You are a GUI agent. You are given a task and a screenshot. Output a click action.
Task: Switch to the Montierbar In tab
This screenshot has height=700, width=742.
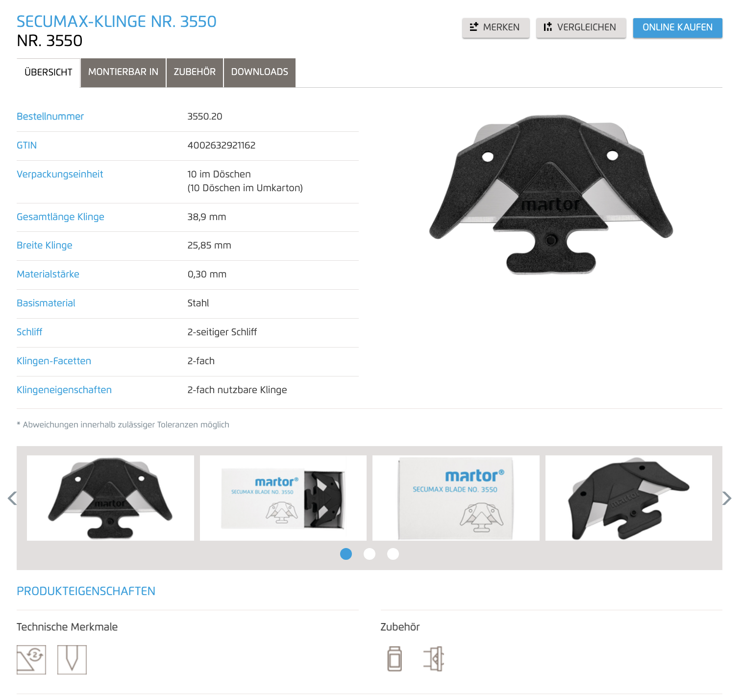click(124, 73)
